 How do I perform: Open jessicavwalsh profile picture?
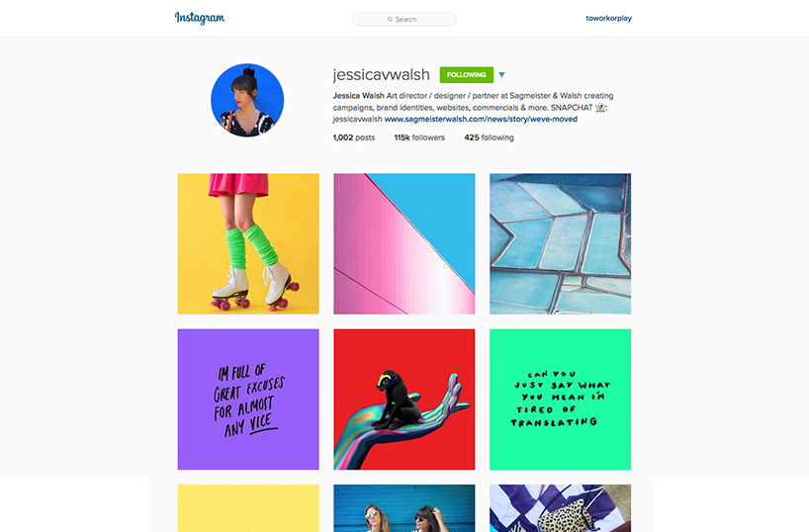click(247, 100)
